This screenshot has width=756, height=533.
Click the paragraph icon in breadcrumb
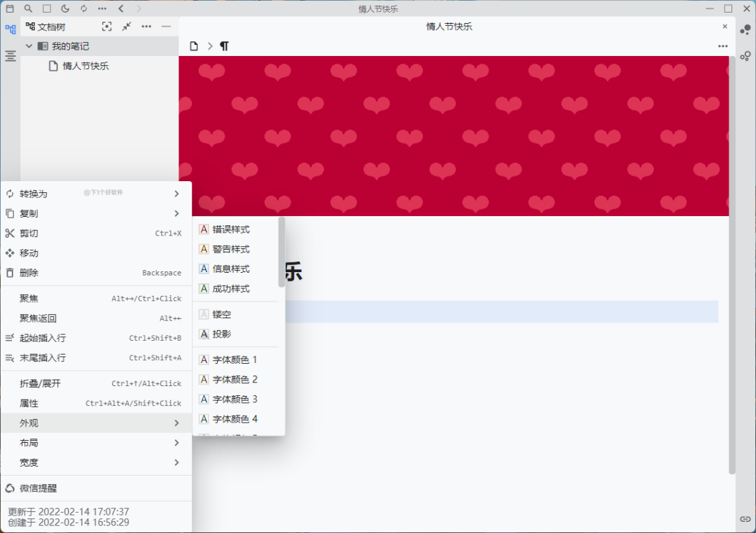pos(224,46)
